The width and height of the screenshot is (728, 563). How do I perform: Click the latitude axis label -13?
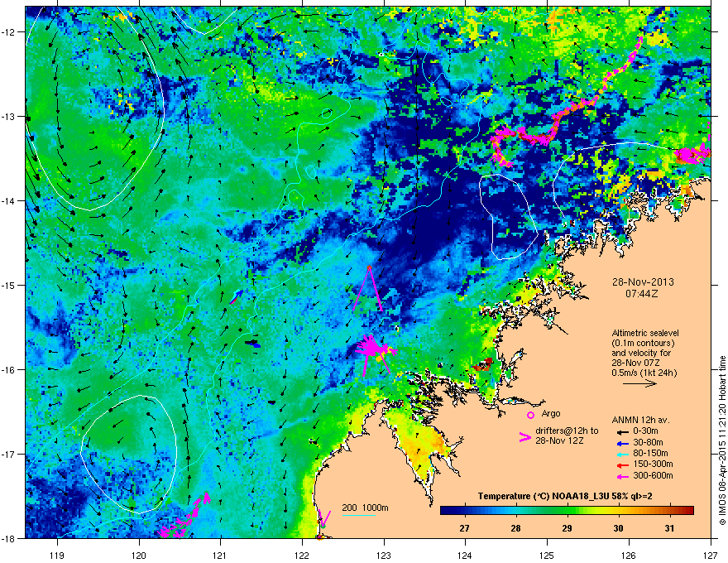[9, 117]
